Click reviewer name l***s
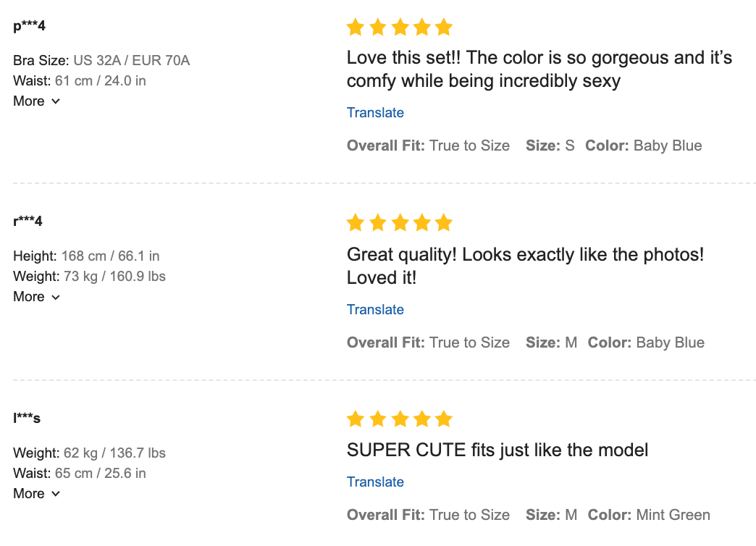 pos(27,418)
